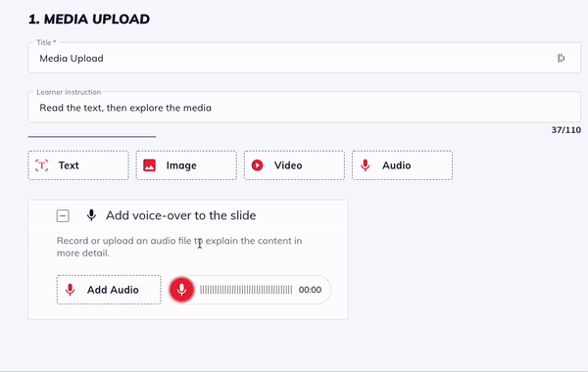Click the 37/110 character counter
The image size is (588, 372).
click(x=565, y=130)
